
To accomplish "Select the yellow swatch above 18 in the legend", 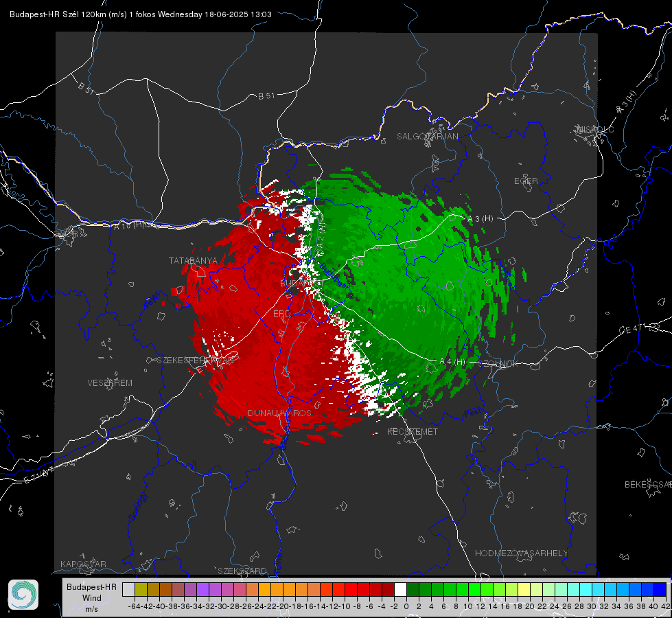I will pos(524,589).
